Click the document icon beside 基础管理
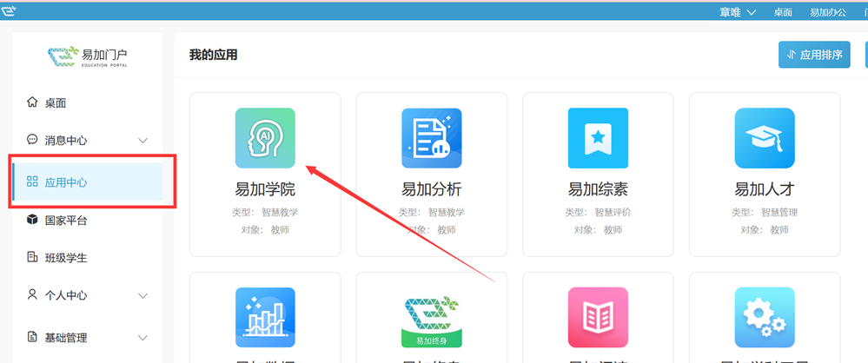Viewport: 868px width, 363px height. pos(32,337)
